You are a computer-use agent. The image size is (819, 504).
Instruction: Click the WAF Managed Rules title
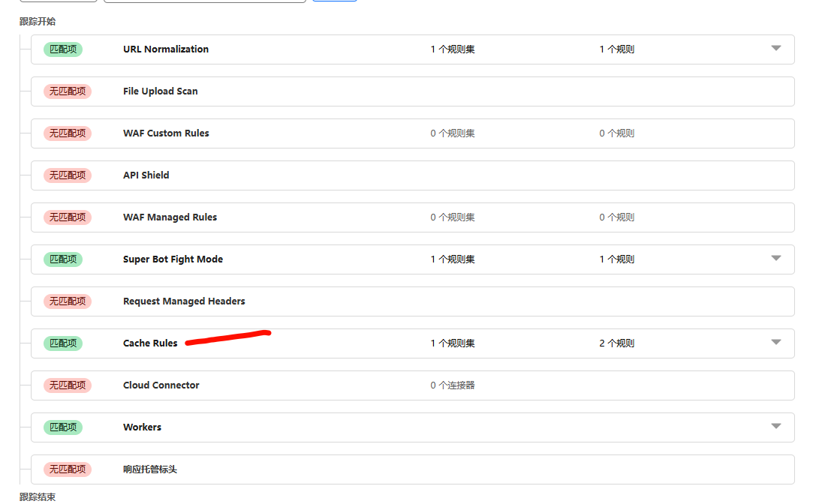coord(170,217)
